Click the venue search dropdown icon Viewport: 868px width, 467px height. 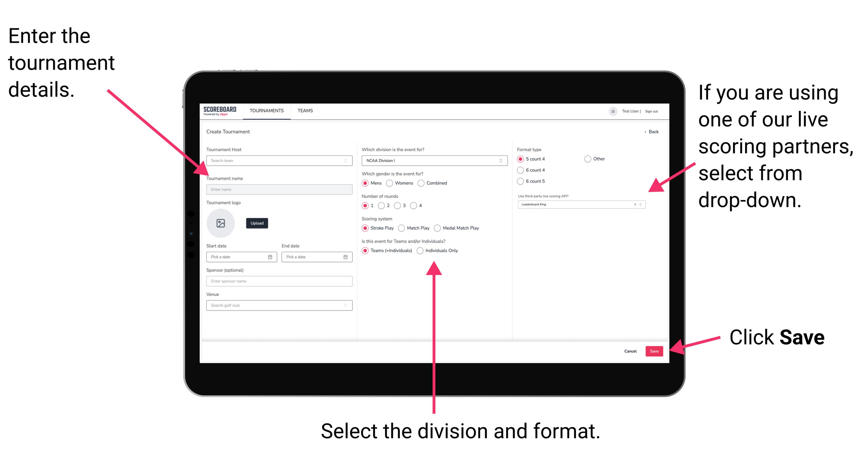[x=345, y=305]
